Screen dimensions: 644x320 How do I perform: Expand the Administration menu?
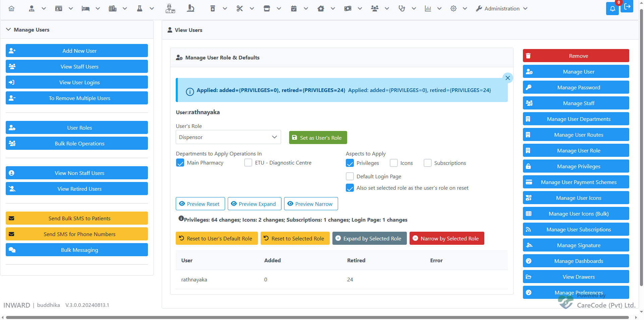tap(501, 9)
